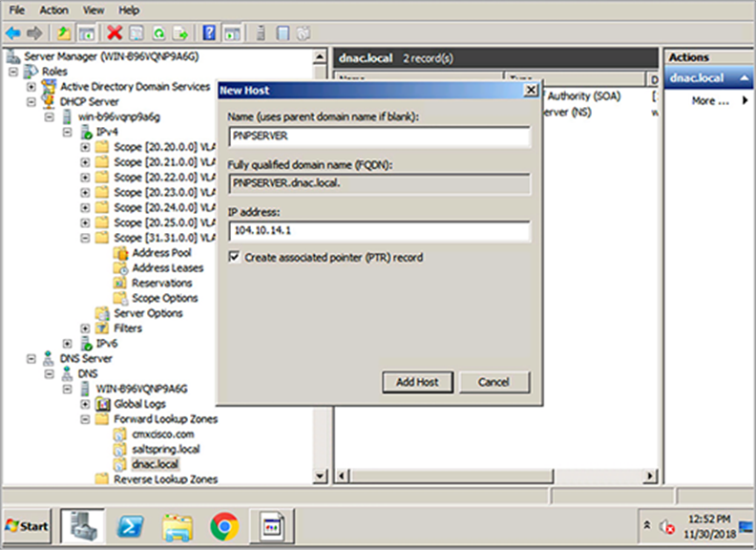
Task: Click the Name field containing PNPSERVER
Action: (380, 136)
